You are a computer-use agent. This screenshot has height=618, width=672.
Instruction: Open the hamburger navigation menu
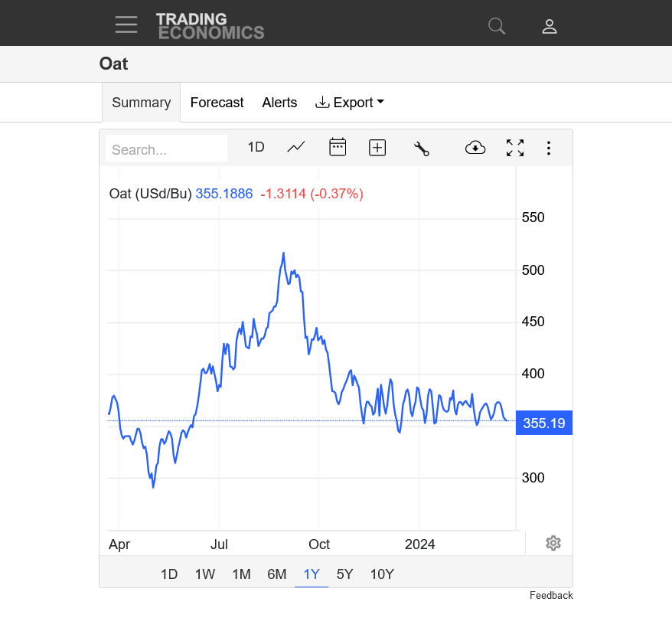(126, 25)
